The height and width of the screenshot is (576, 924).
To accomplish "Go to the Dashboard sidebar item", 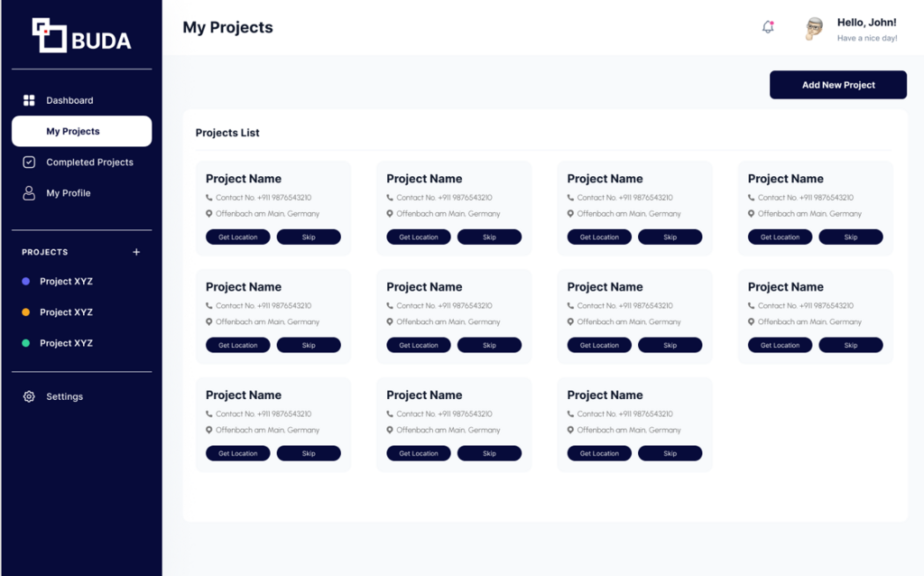I will click(69, 100).
